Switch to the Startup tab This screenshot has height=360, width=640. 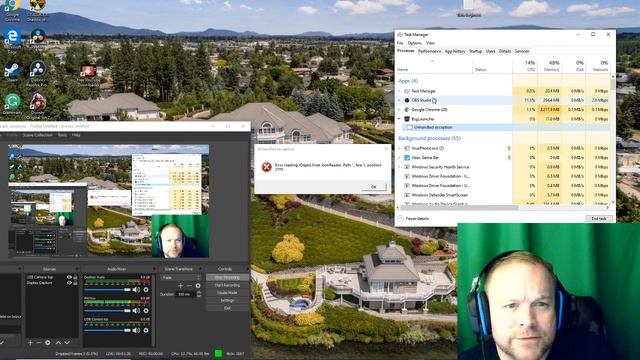[476, 51]
